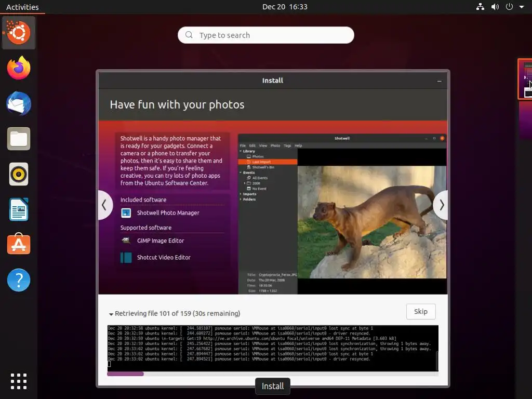Open the Help question mark icon
The height and width of the screenshot is (399, 532).
click(x=19, y=280)
